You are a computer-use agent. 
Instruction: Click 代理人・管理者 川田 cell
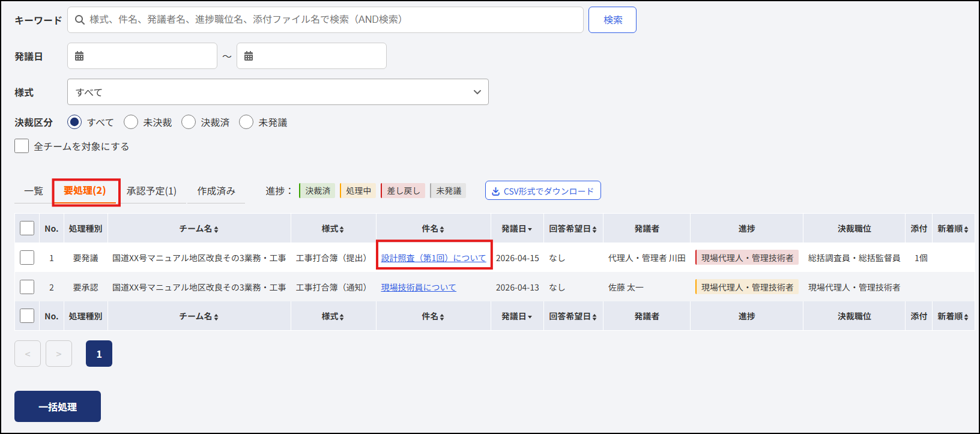point(647,258)
